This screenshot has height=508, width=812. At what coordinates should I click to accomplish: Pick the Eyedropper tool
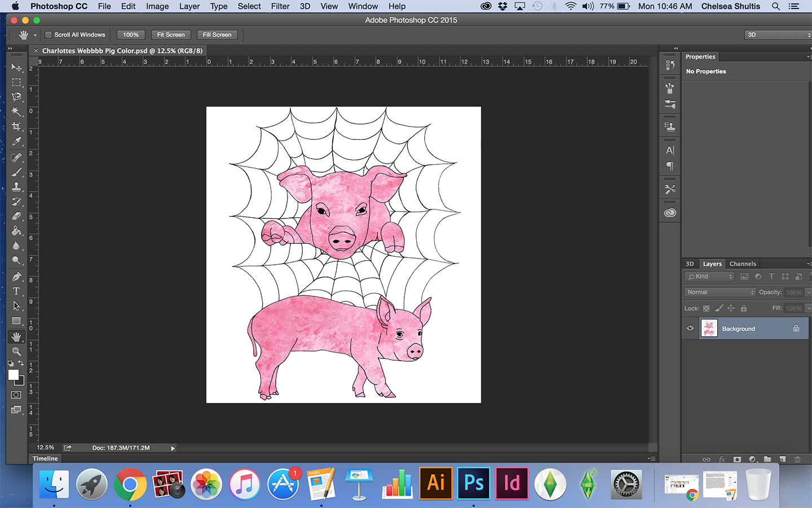(16, 142)
